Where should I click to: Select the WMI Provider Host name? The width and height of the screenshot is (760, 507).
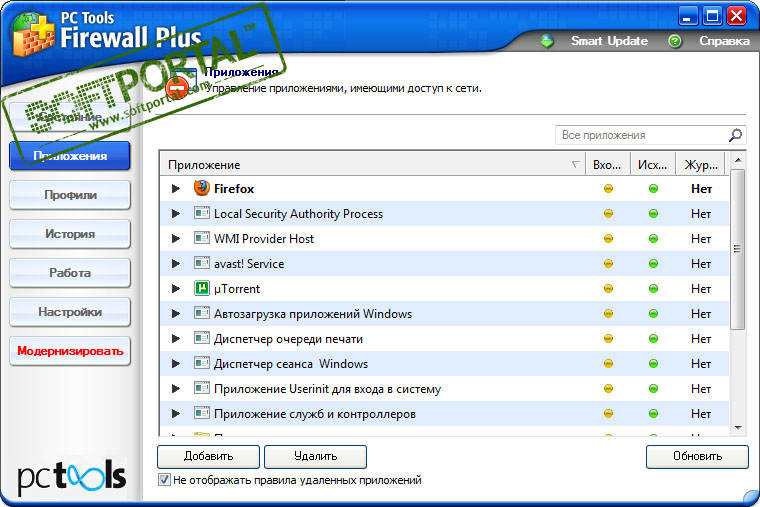coord(264,238)
